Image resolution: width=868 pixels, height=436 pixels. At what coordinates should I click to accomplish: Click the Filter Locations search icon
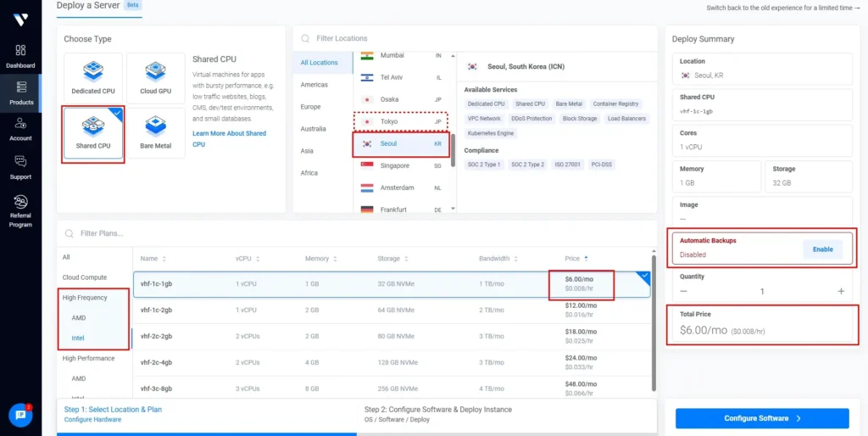click(305, 39)
